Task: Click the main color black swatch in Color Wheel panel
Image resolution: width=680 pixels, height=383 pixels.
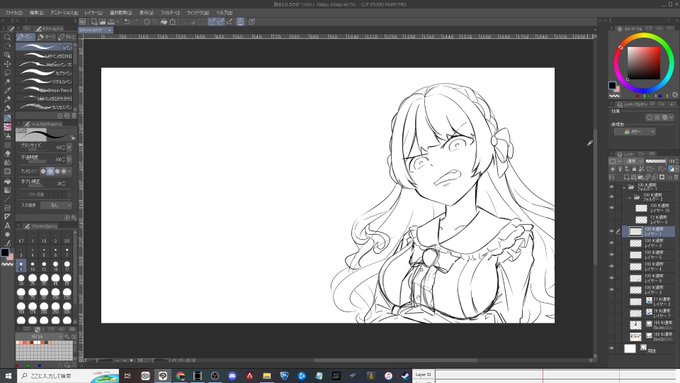Action: pyautogui.click(x=612, y=85)
